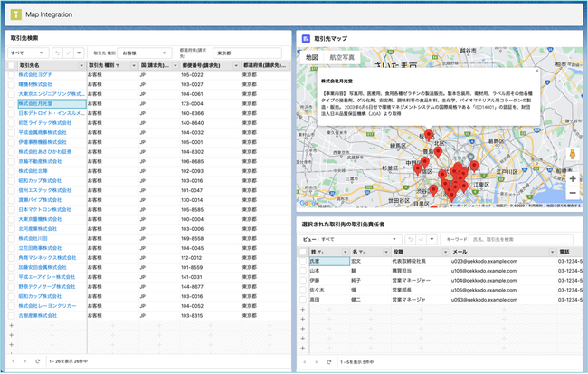This screenshot has height=374, width=588.
Task: Expand the 取引先名 column header menu
Action: [81, 66]
